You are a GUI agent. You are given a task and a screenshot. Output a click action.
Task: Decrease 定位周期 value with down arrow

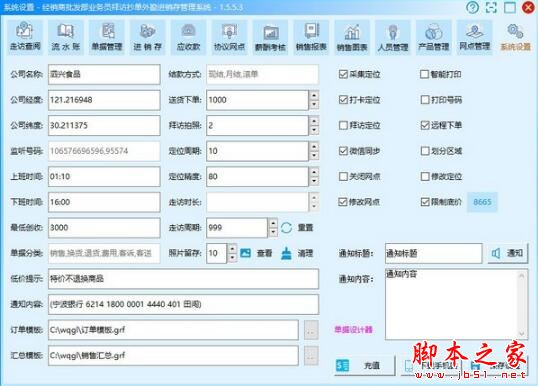click(x=314, y=156)
